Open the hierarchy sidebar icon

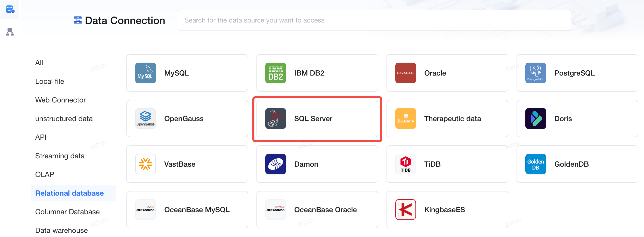point(10,32)
